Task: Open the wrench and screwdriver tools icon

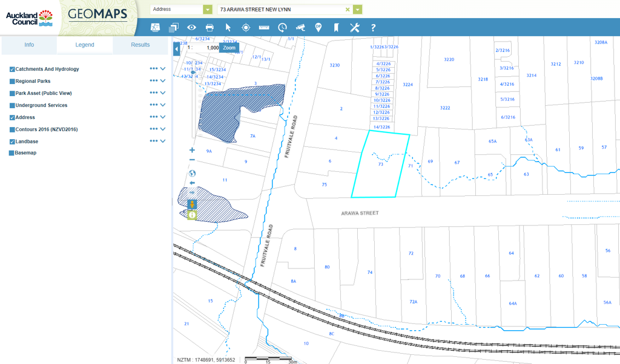Action: click(354, 27)
